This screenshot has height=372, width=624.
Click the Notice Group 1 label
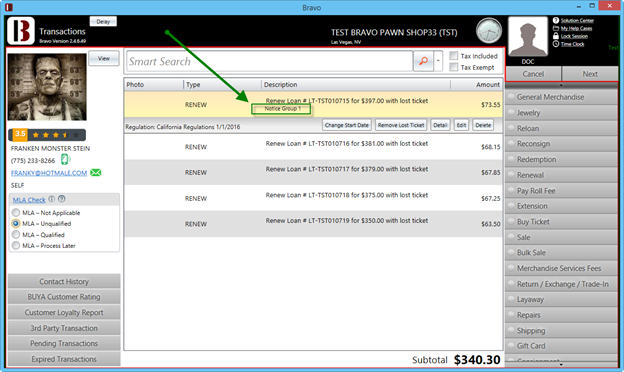(283, 108)
